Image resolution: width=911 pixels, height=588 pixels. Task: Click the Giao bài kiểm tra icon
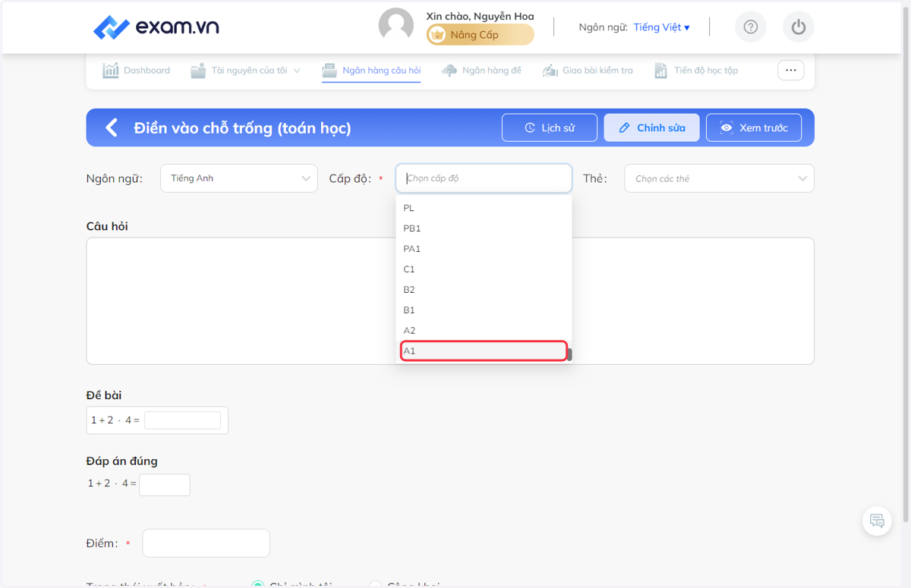click(x=550, y=71)
